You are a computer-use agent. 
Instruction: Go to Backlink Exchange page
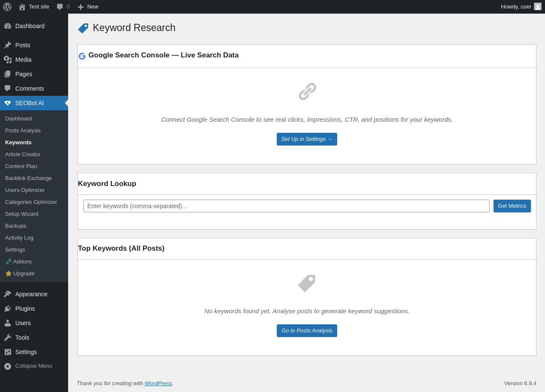(29, 178)
